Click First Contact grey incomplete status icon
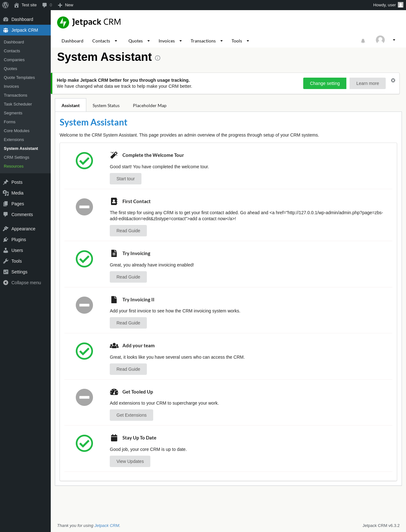This screenshot has height=532, width=406. 84,207
